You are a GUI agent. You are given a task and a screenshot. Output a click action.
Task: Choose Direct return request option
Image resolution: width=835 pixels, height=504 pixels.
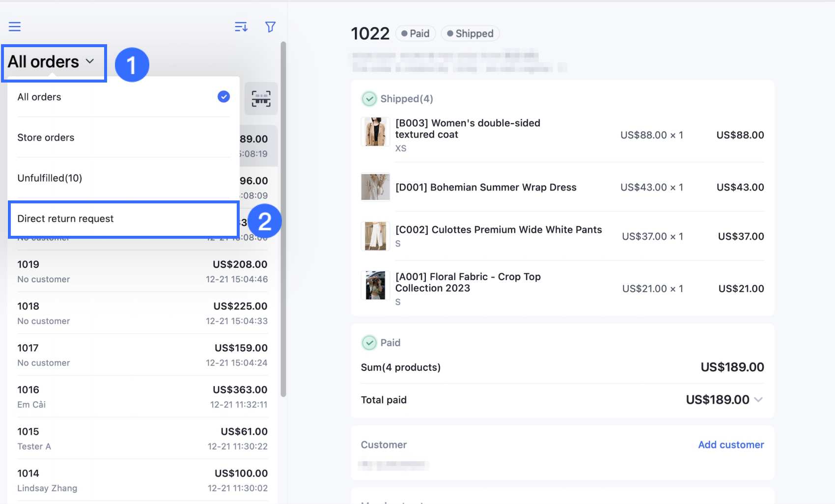click(123, 219)
